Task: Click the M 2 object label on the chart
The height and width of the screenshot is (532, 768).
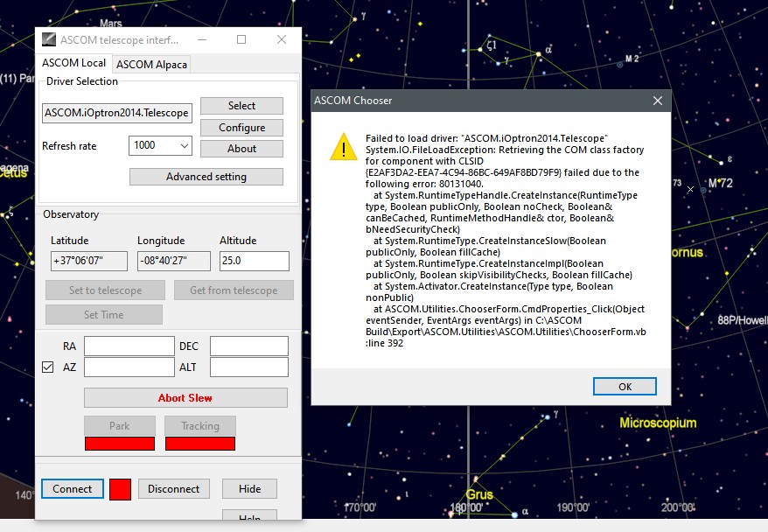Action: tap(632, 59)
